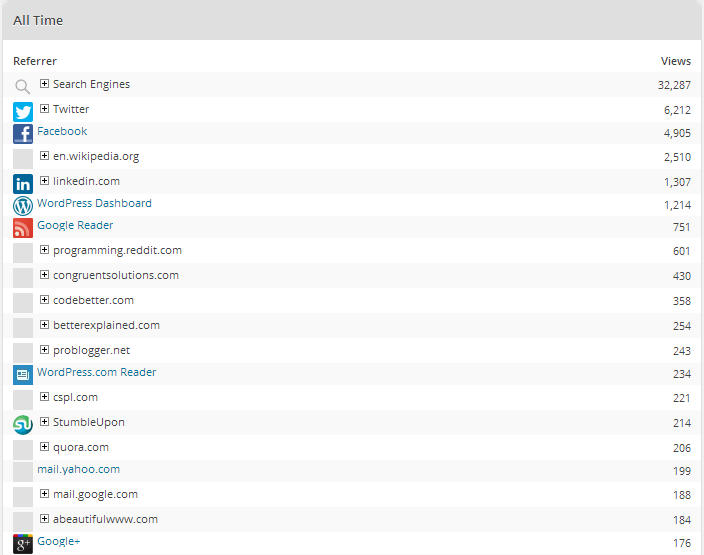Click the Twitter label text
Image resolution: width=704 pixels, height=555 pixels.
pyautogui.click(x=71, y=109)
